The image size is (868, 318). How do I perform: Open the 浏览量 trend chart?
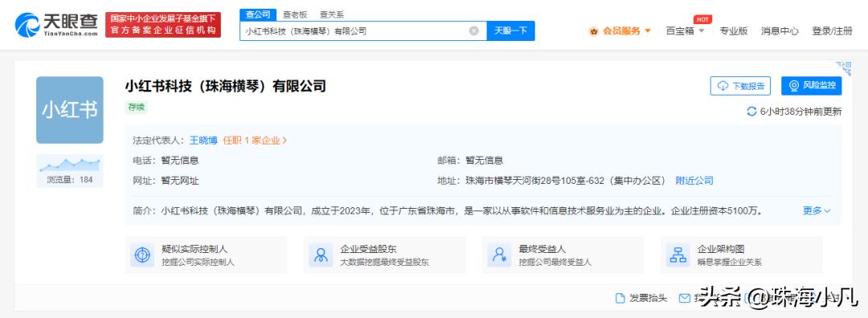70,171
